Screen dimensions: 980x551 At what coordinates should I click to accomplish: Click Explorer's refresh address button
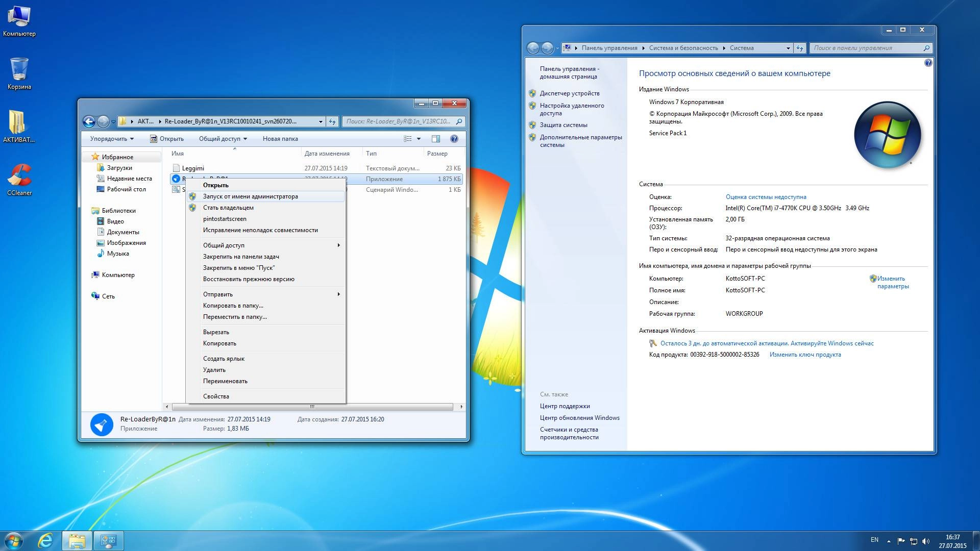pyautogui.click(x=332, y=121)
